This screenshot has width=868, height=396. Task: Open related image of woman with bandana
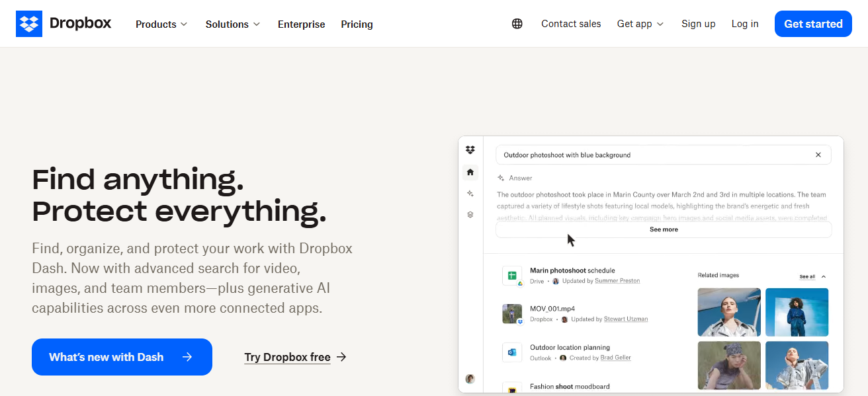click(729, 365)
